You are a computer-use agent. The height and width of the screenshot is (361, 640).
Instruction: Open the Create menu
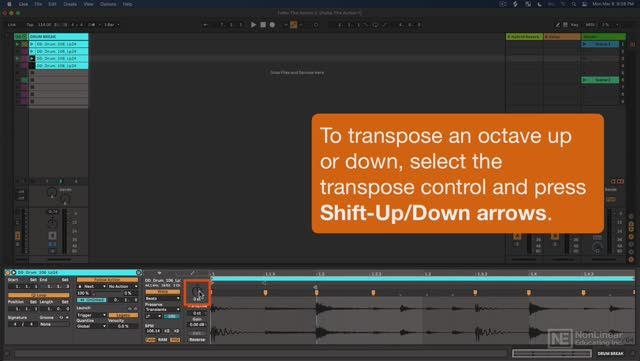[x=70, y=4]
